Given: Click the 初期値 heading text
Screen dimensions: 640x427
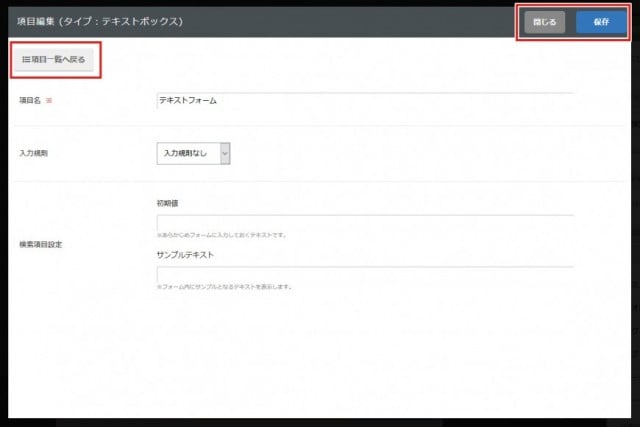Looking at the screenshot, I should 167,203.
